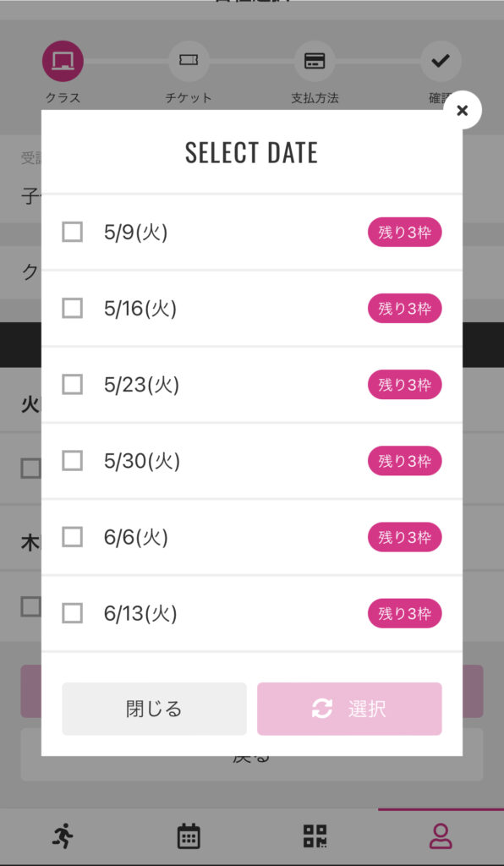Image resolution: width=504 pixels, height=866 pixels.
Task: Click the 閉じる button
Action: (154, 709)
